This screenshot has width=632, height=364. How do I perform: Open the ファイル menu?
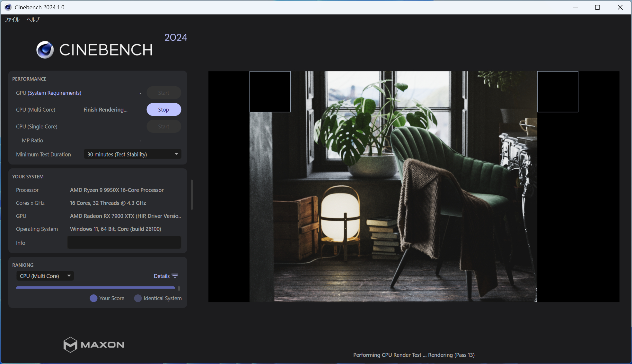point(12,20)
